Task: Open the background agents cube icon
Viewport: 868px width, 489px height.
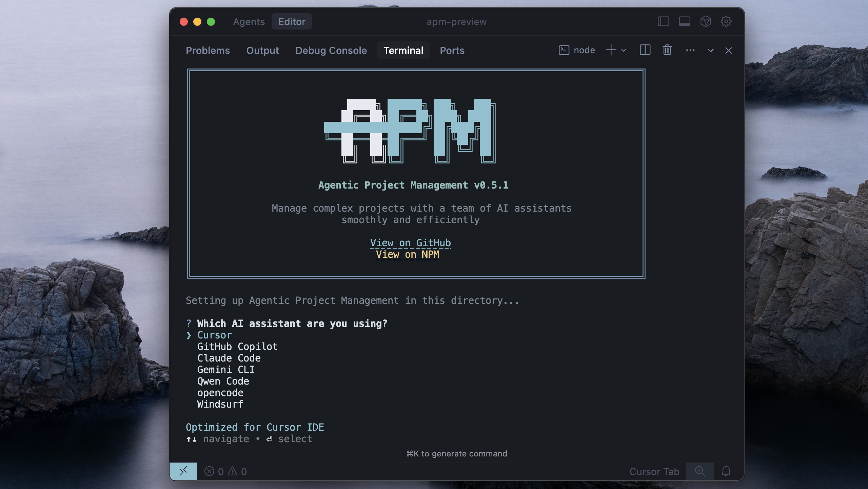Action: click(706, 21)
